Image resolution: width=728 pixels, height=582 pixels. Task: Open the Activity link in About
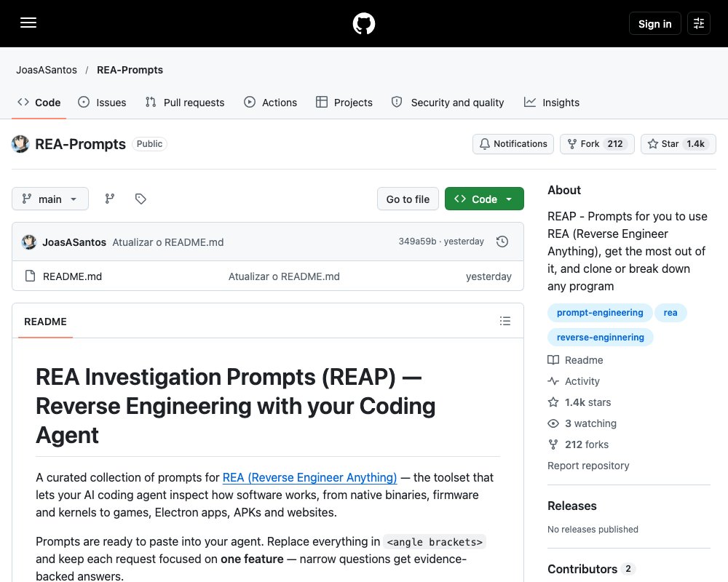pyautogui.click(x=574, y=381)
